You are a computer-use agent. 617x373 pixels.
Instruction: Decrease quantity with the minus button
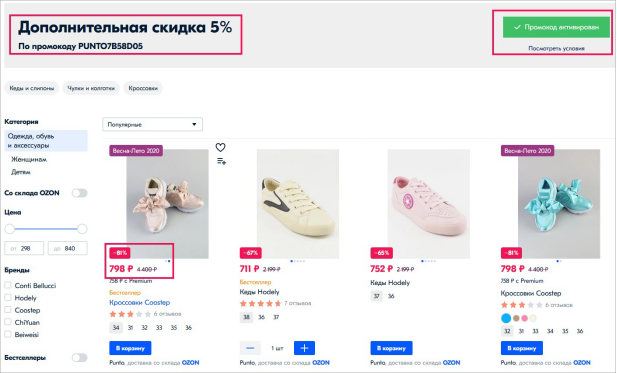coord(250,348)
